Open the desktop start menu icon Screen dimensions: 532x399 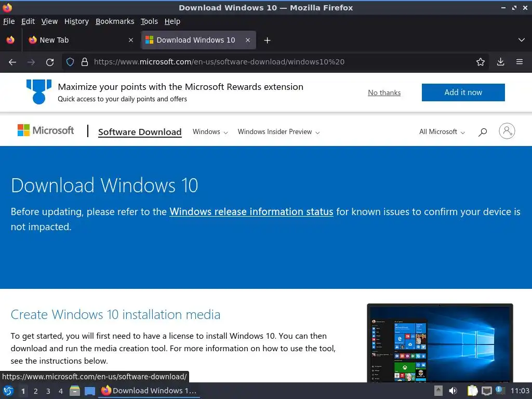tap(8, 391)
